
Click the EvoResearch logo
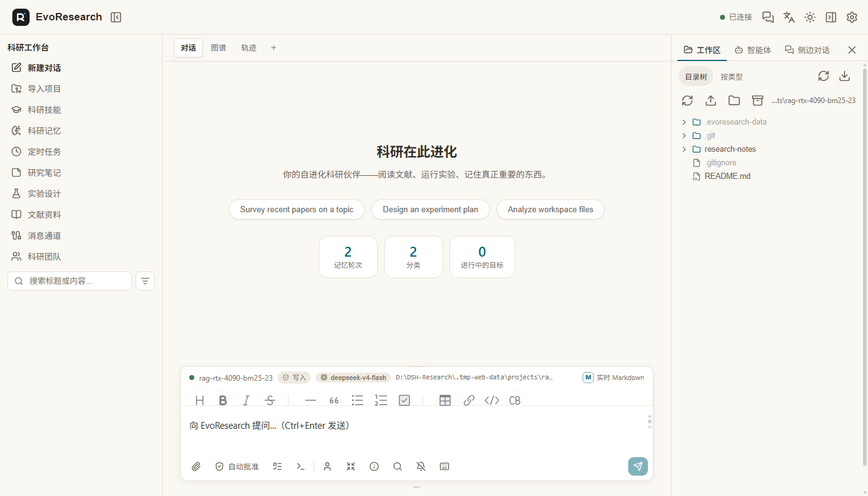click(x=21, y=17)
